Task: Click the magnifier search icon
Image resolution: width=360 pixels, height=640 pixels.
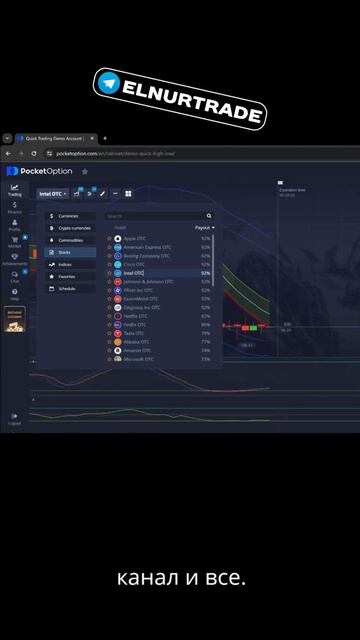Action: [x=209, y=216]
